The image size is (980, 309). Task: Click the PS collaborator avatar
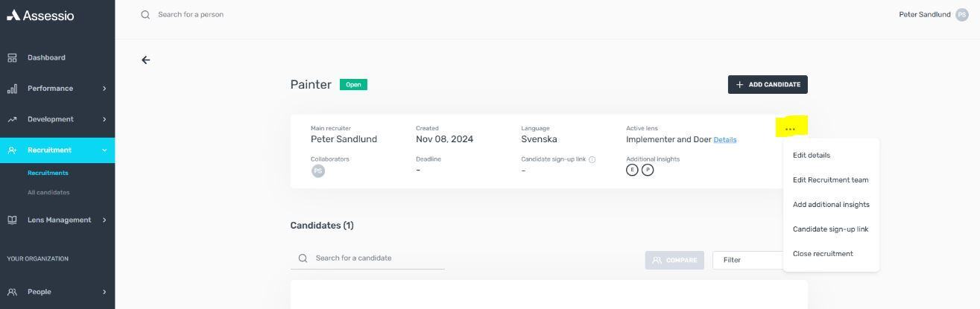click(318, 171)
